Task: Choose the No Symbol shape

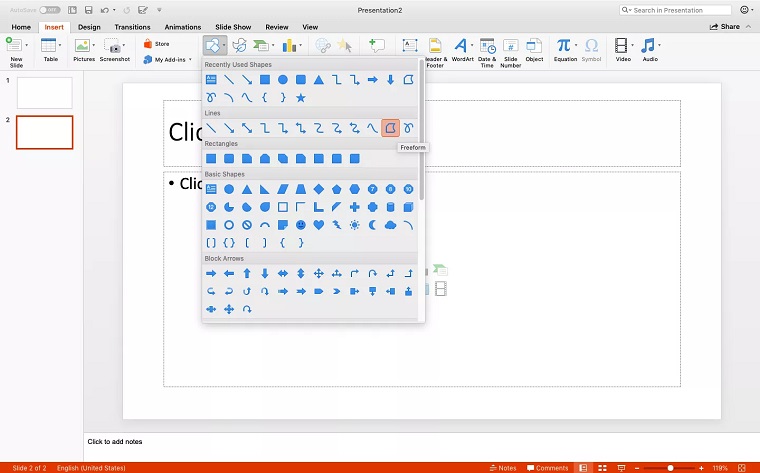Action: (247, 225)
